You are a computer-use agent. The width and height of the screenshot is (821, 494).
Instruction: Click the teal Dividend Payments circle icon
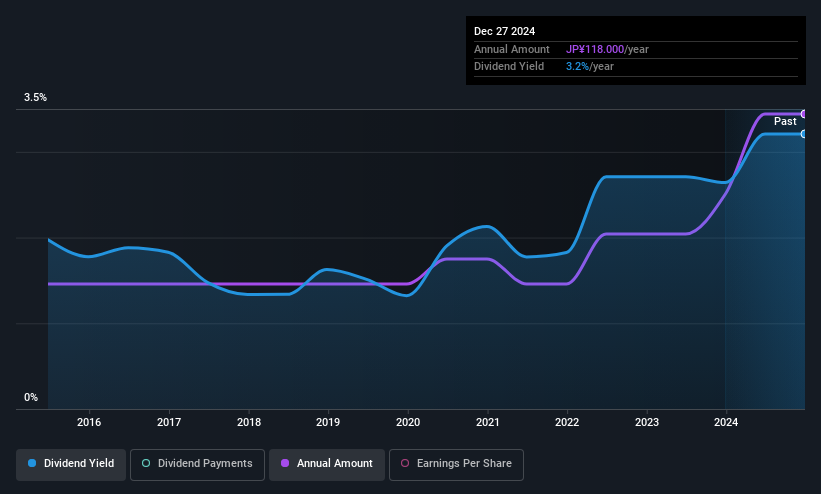click(146, 463)
